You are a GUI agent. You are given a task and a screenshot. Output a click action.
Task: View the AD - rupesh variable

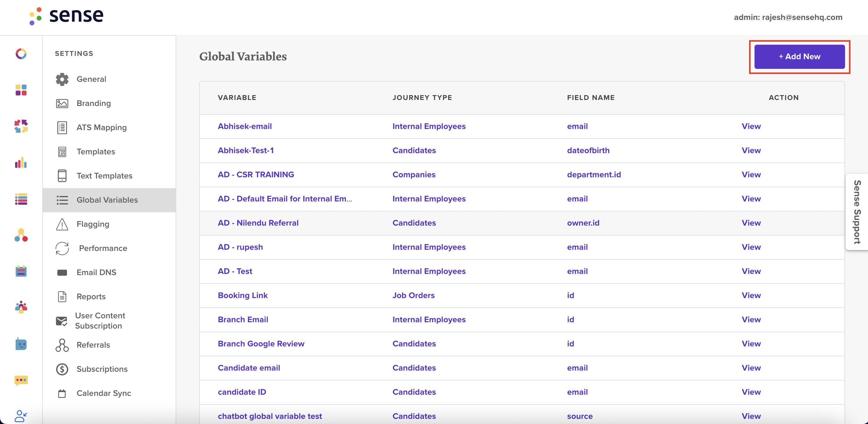point(751,247)
